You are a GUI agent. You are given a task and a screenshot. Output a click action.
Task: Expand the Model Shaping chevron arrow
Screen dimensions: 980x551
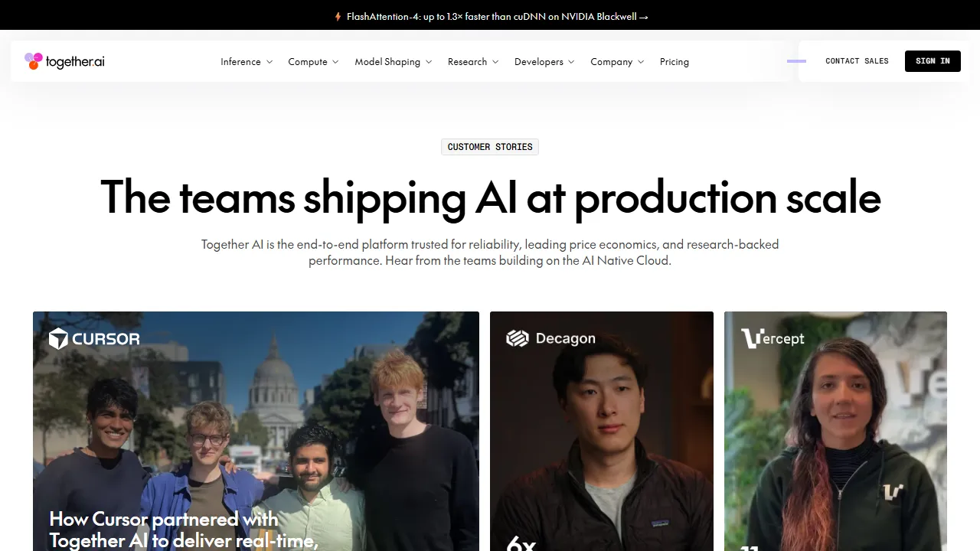coord(429,62)
